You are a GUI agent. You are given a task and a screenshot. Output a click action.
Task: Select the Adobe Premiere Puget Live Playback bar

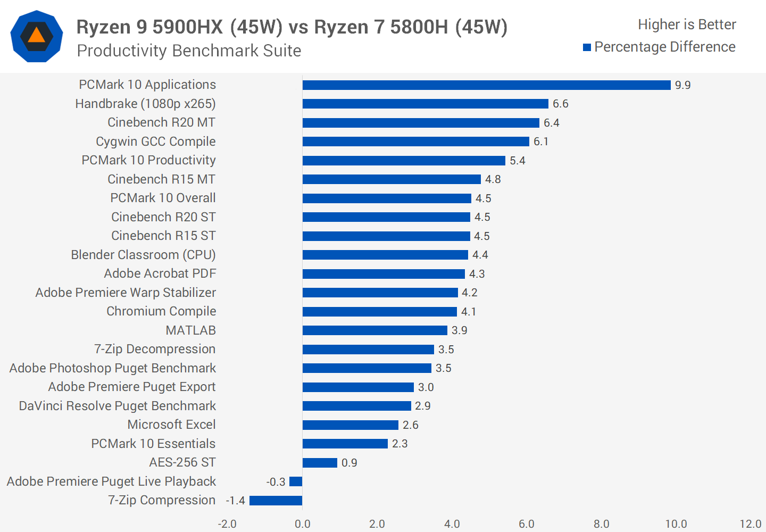296,481
